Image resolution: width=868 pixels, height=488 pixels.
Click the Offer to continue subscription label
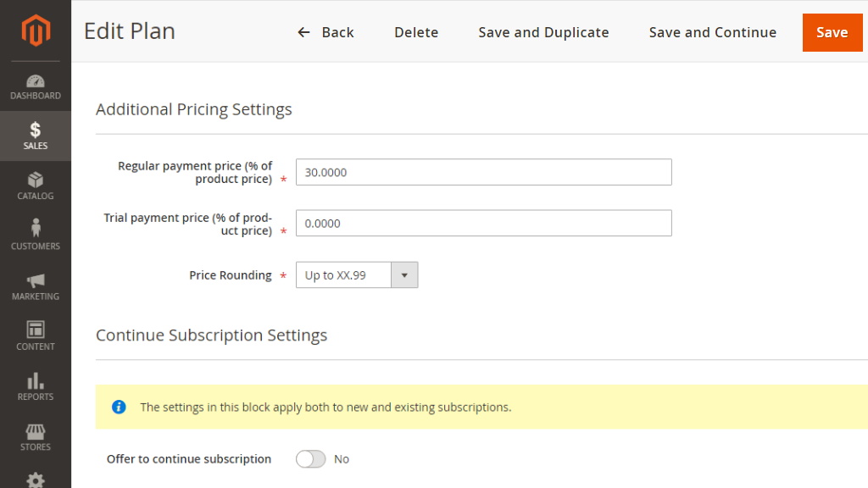click(189, 458)
